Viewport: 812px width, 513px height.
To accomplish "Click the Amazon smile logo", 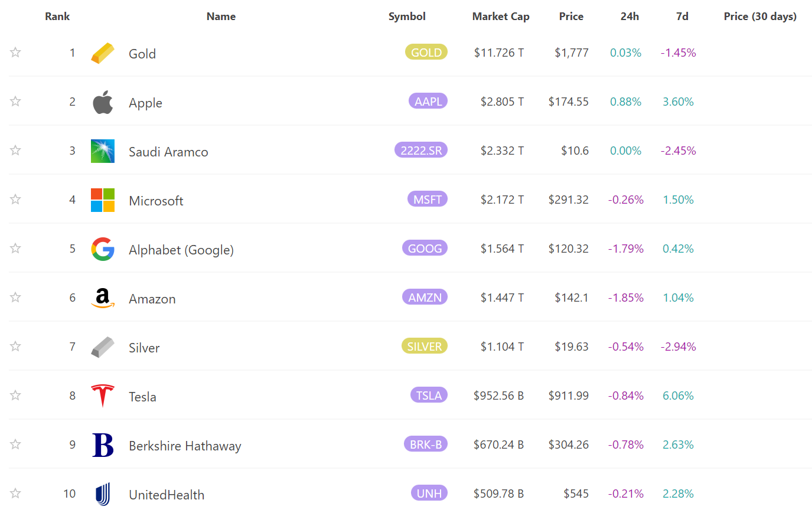I will pyautogui.click(x=103, y=298).
